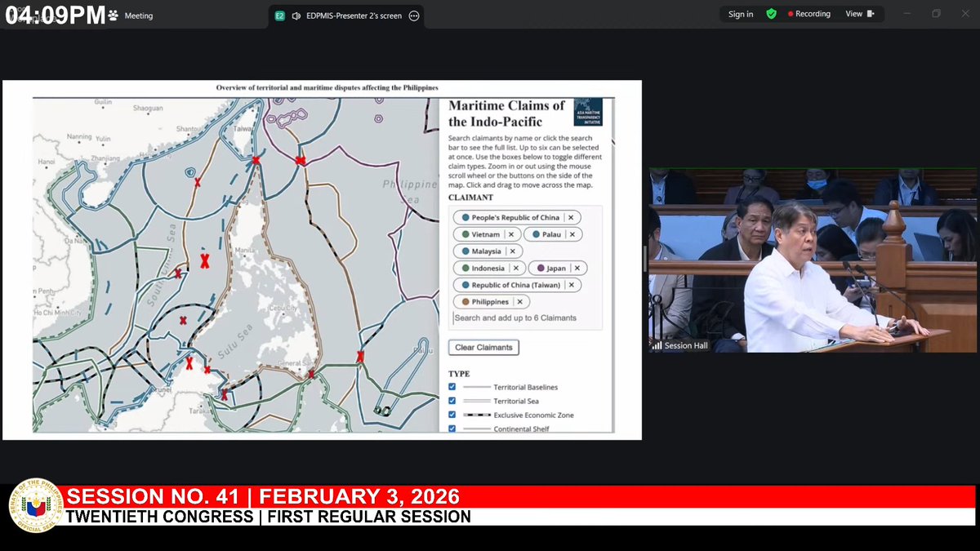980x551 pixels.
Task: Click the Territorial Baselines legend label
Action: [x=525, y=387]
